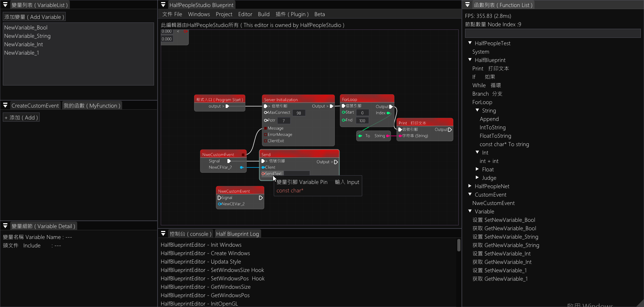Collapse the Variable tree node
This screenshot has height=307, width=644.
470,211
